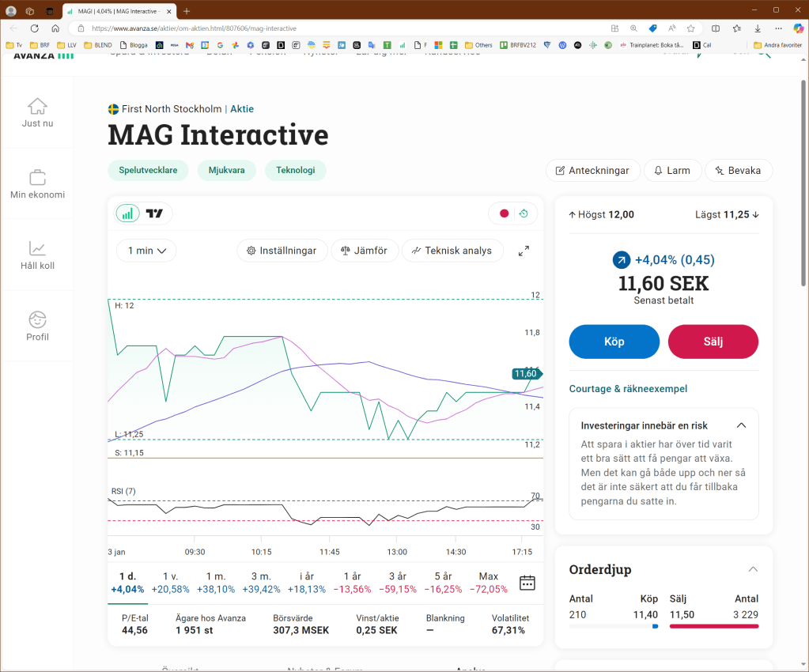This screenshot has height=672, width=809.
Task: Click the red Sälj order depth bar
Action: [713, 626]
